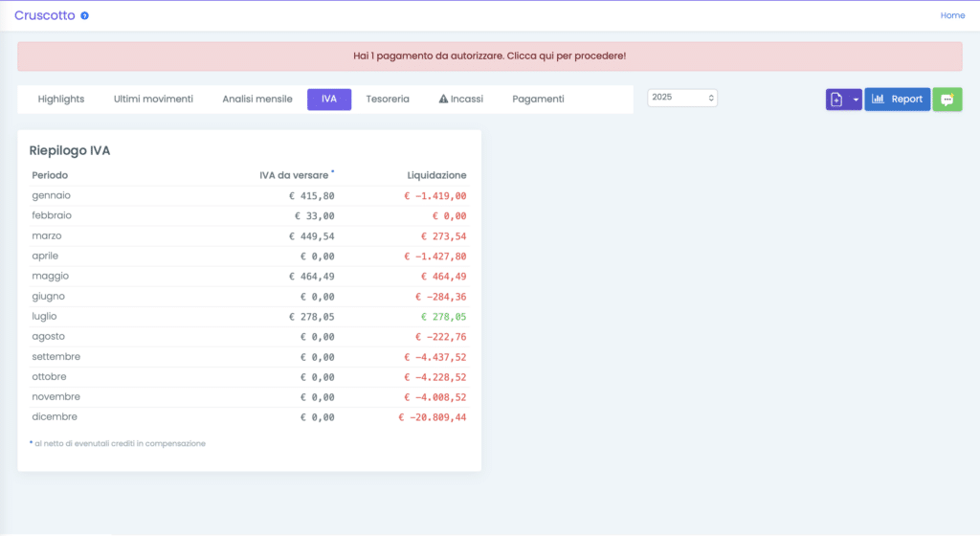The height and width of the screenshot is (536, 980).
Task: Open the green chat assistant button
Action: coord(947,100)
